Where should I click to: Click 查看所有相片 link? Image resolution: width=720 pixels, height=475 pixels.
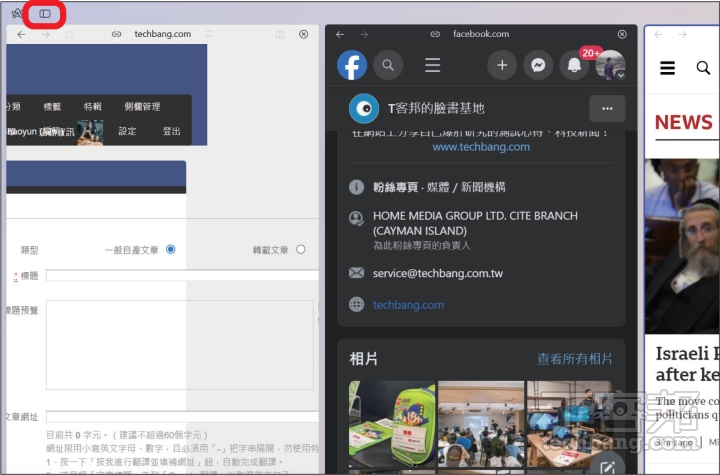(x=574, y=359)
